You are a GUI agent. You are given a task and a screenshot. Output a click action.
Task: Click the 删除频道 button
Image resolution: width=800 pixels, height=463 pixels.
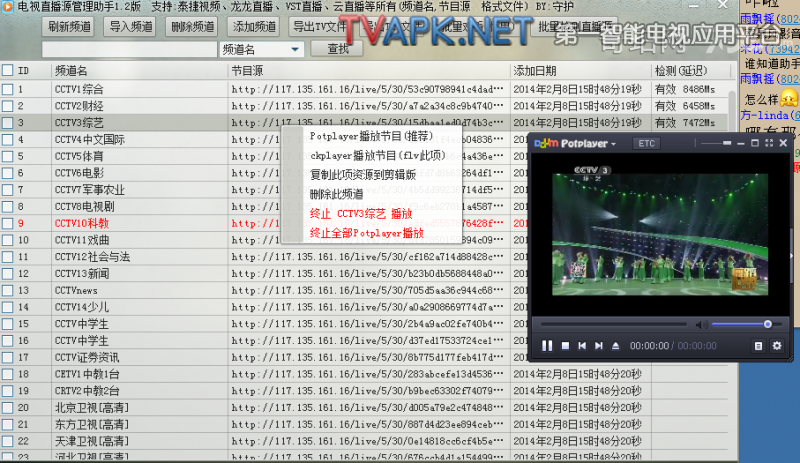[x=193, y=27]
